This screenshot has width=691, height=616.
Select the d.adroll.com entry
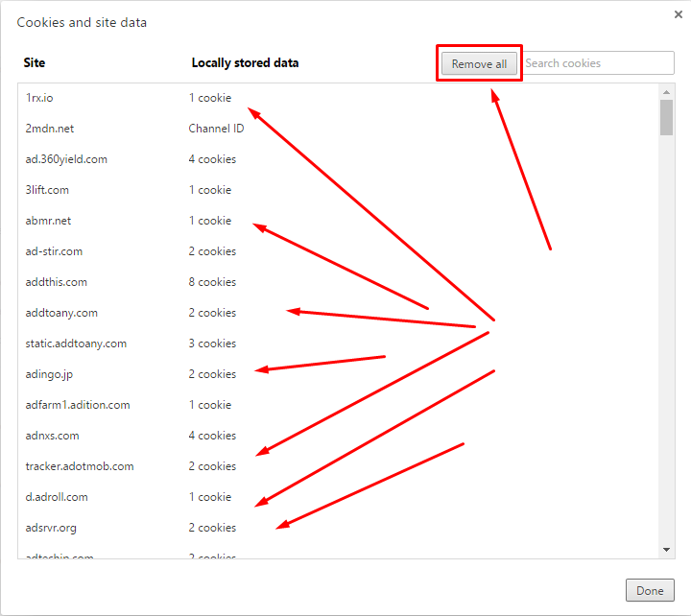57,497
